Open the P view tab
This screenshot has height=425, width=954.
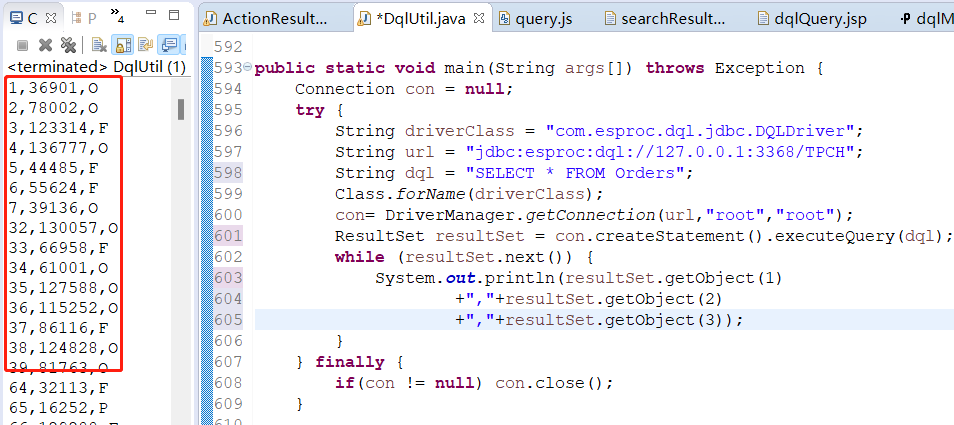click(84, 18)
